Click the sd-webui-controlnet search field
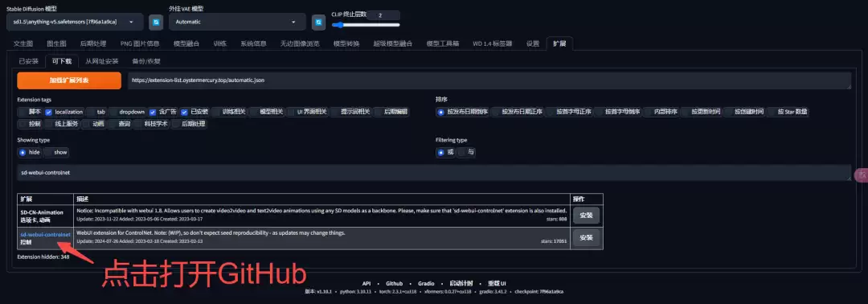This screenshot has width=868, height=304. coord(434,172)
